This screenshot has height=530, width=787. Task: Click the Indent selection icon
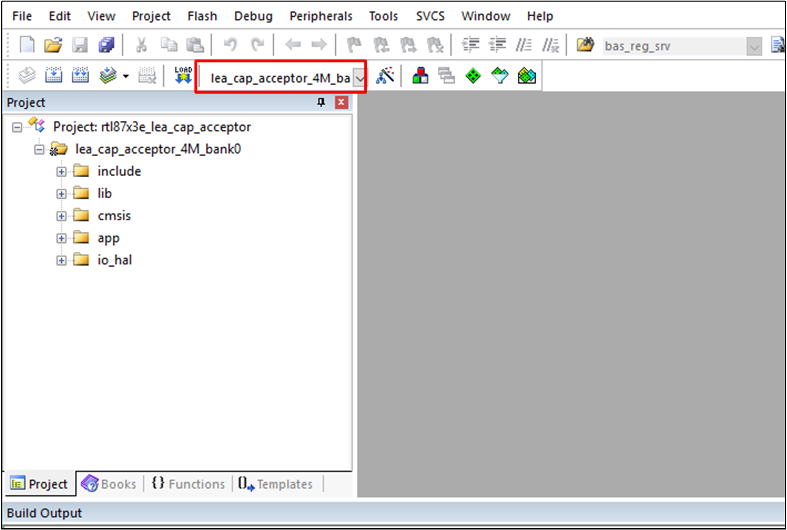pos(470,45)
